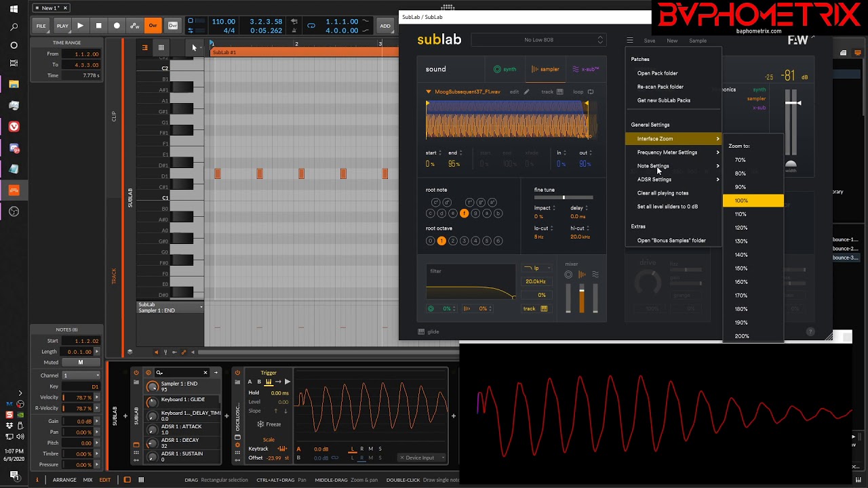Switch SubLab sound to sampler tab
Viewport: 868px width, 488px height.
tap(545, 69)
